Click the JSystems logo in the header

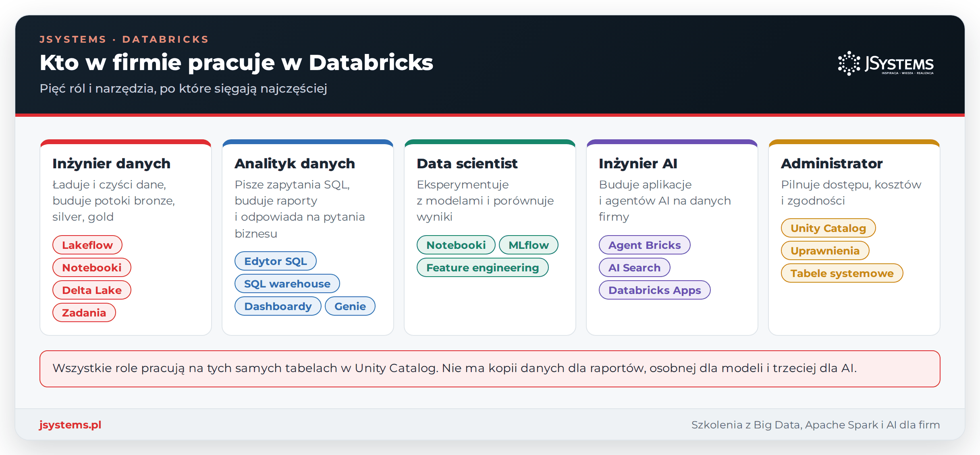pos(886,63)
